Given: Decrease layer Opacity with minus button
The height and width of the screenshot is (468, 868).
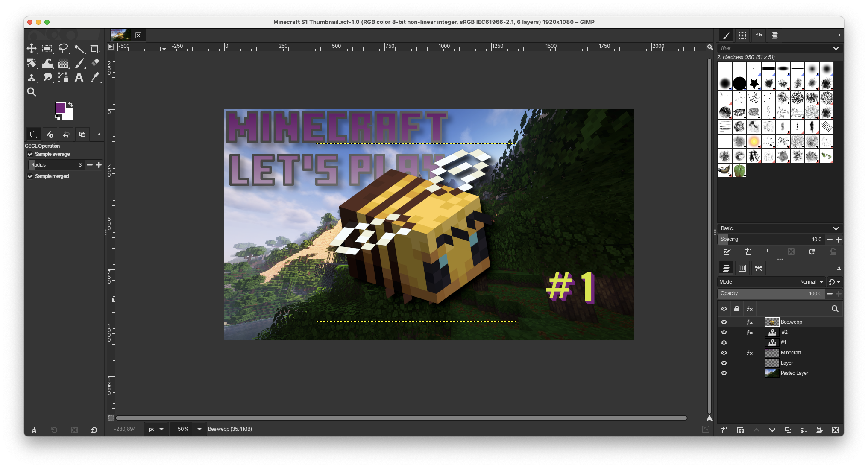Looking at the screenshot, I should [830, 294].
